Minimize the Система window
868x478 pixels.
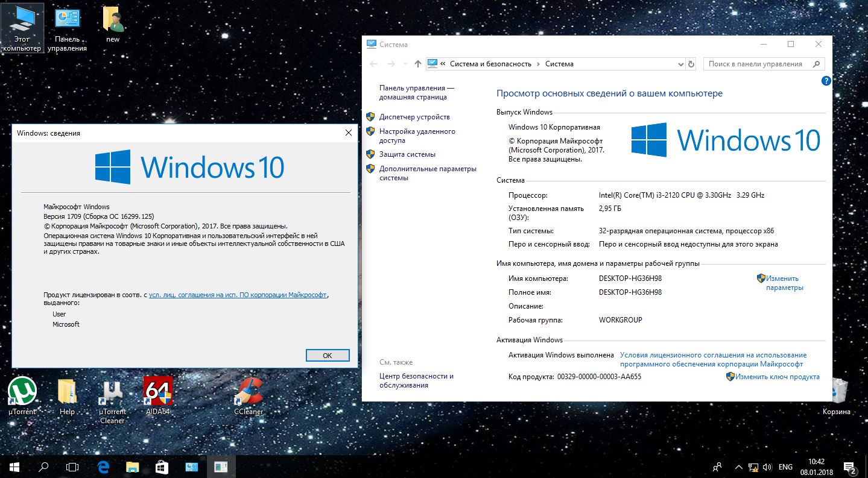[x=763, y=44]
